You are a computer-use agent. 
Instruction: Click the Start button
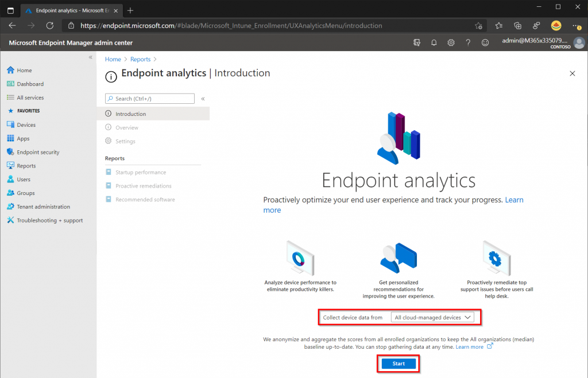coord(399,364)
